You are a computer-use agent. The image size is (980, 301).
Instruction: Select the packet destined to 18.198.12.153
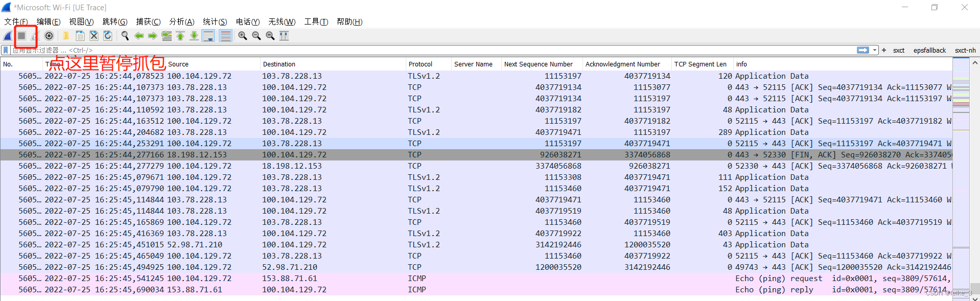[x=476, y=166]
